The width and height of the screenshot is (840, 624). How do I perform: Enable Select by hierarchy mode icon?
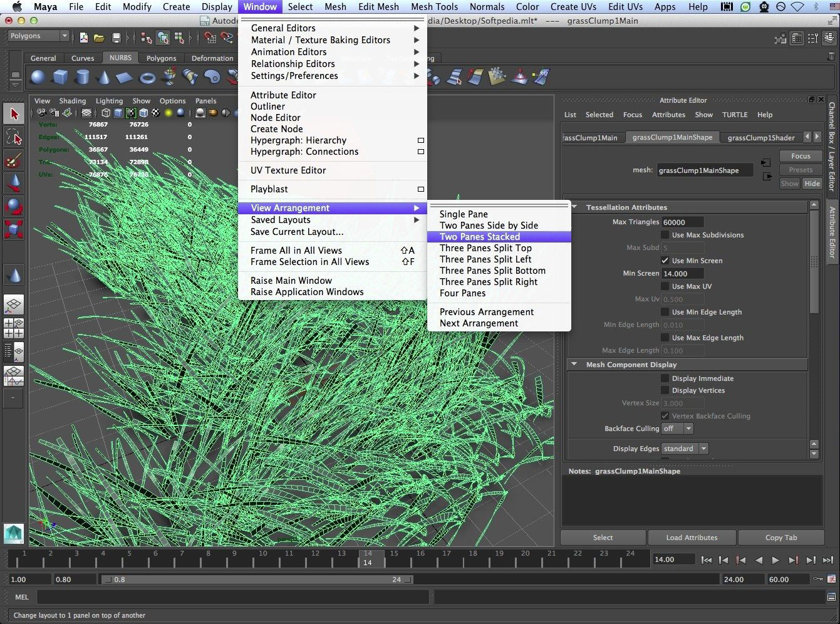point(147,38)
